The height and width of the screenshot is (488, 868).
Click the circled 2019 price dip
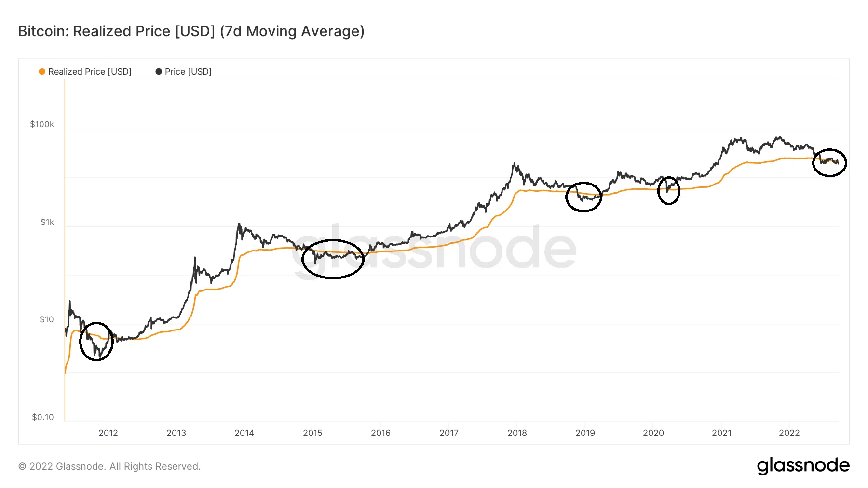[583, 197]
